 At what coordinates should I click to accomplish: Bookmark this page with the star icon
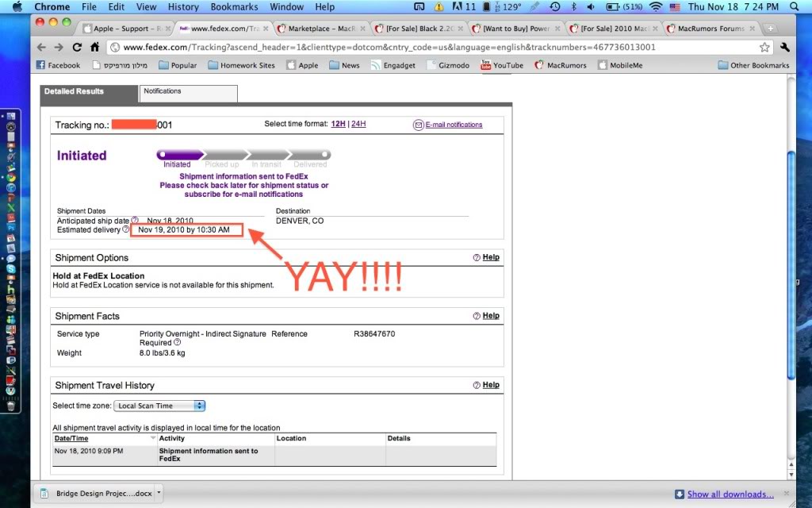pyautogui.click(x=764, y=47)
